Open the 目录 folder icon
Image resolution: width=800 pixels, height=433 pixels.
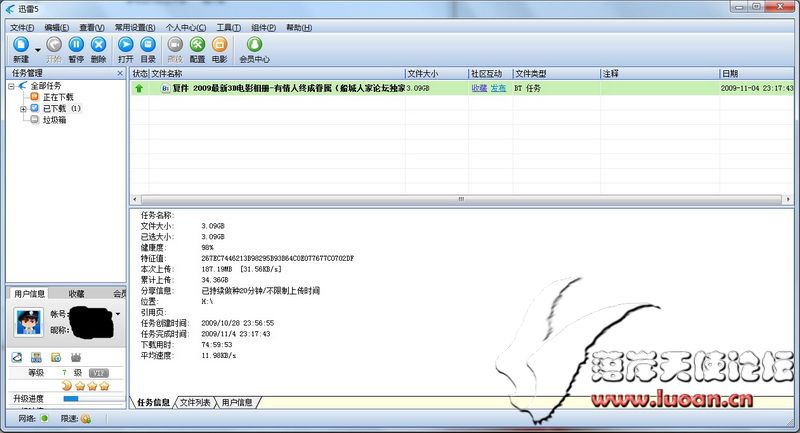[x=148, y=45]
